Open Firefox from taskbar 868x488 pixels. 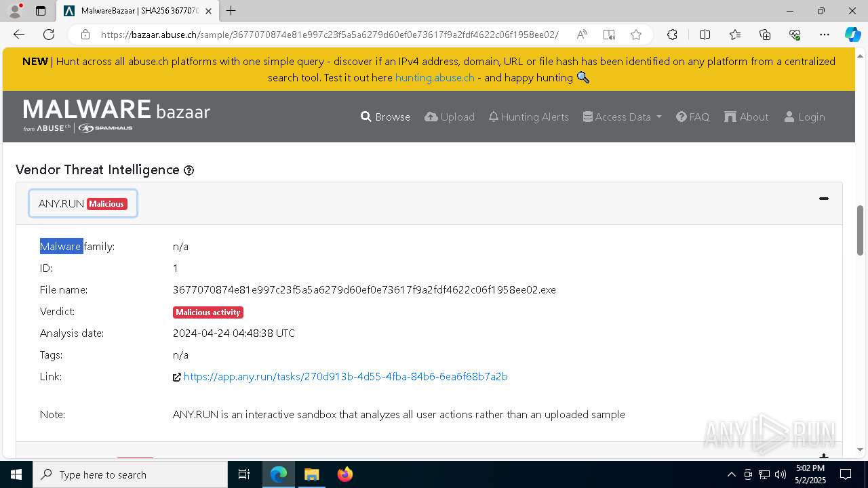coord(344,474)
